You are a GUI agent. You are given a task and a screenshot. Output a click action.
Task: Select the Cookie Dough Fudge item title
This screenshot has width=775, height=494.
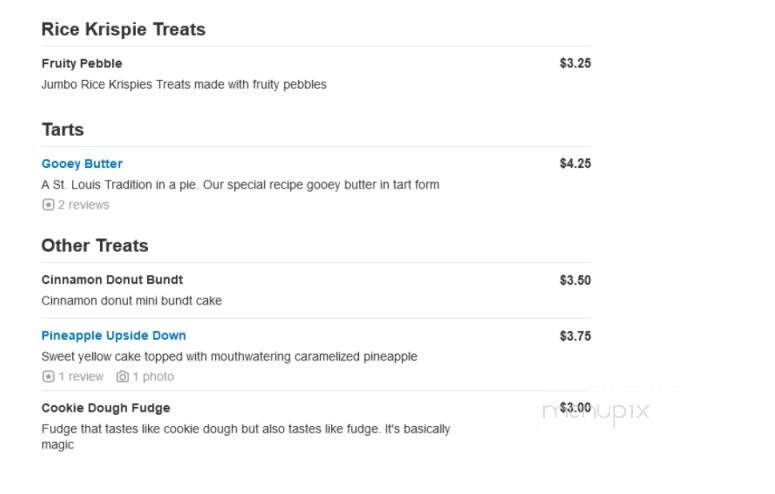106,408
